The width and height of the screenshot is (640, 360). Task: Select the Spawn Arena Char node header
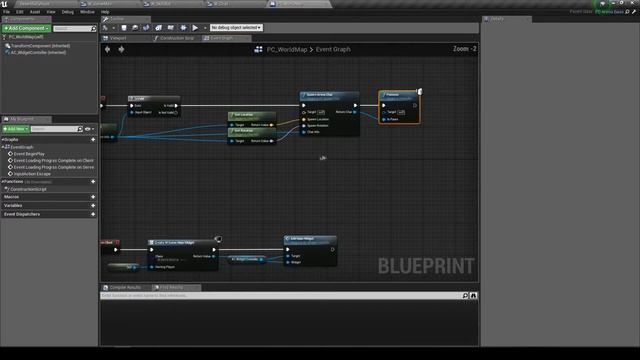click(x=329, y=96)
